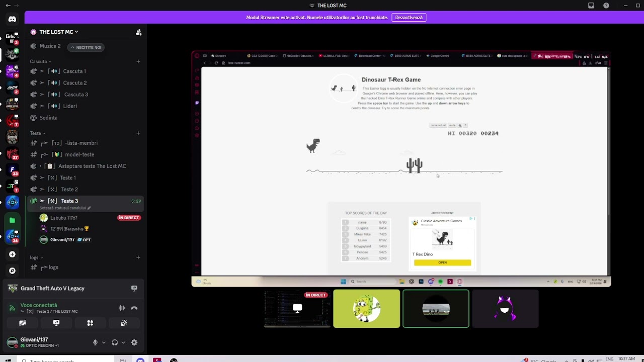Image resolution: width=644 pixels, height=362 pixels.
Task: Go back with the title bar arrow
Action: tap(8, 6)
